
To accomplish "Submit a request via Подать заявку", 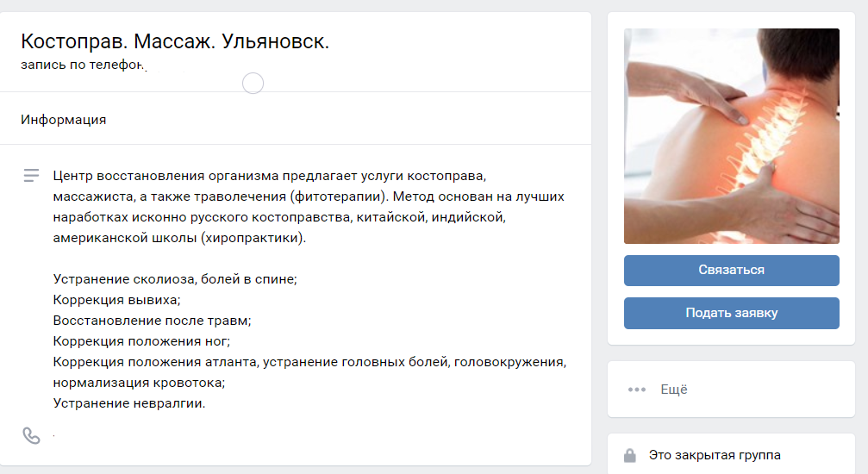I will [731, 313].
